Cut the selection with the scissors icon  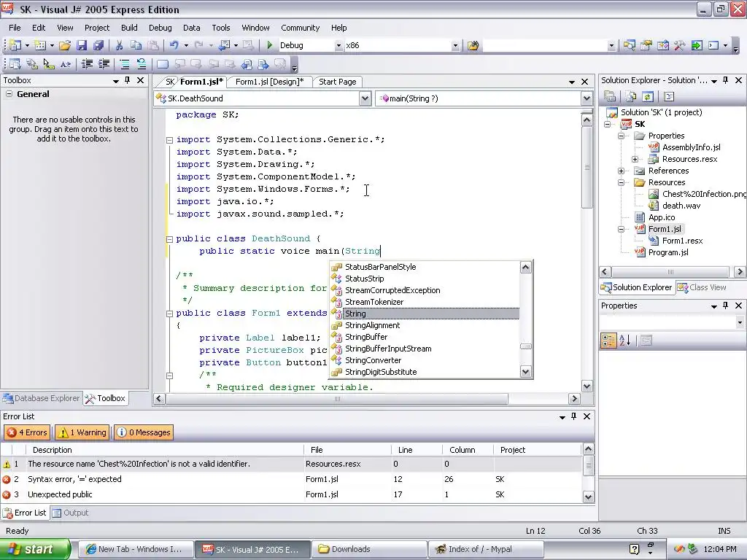(119, 45)
